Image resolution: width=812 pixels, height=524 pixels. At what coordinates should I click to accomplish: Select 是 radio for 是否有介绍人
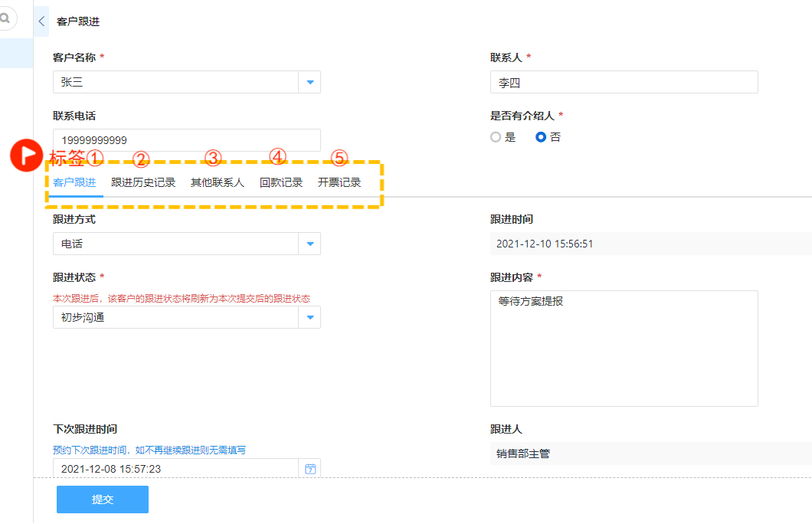pyautogui.click(x=496, y=137)
